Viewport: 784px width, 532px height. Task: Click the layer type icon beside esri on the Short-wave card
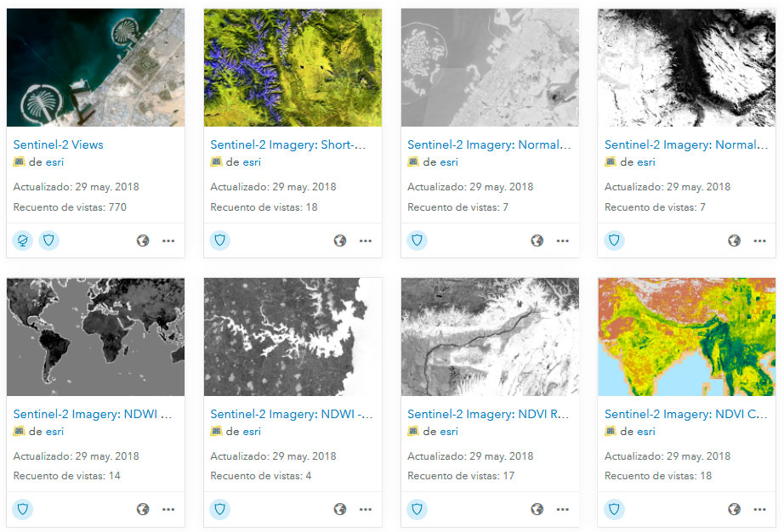pos(216,161)
